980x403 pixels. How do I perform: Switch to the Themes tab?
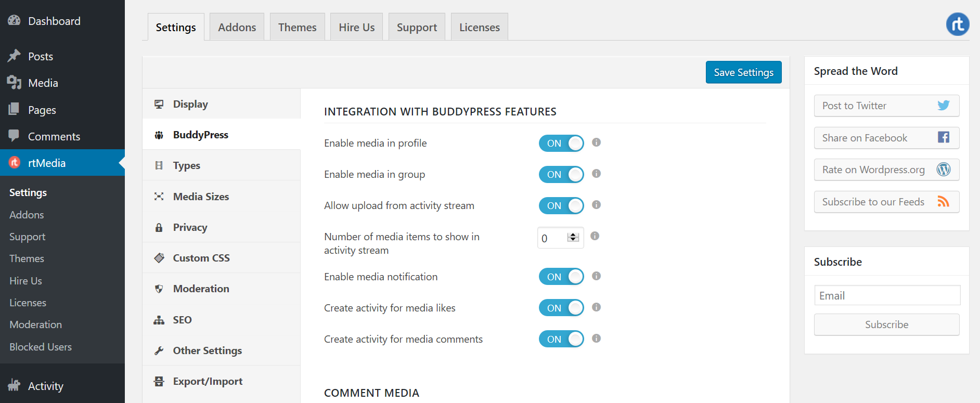coord(297,27)
